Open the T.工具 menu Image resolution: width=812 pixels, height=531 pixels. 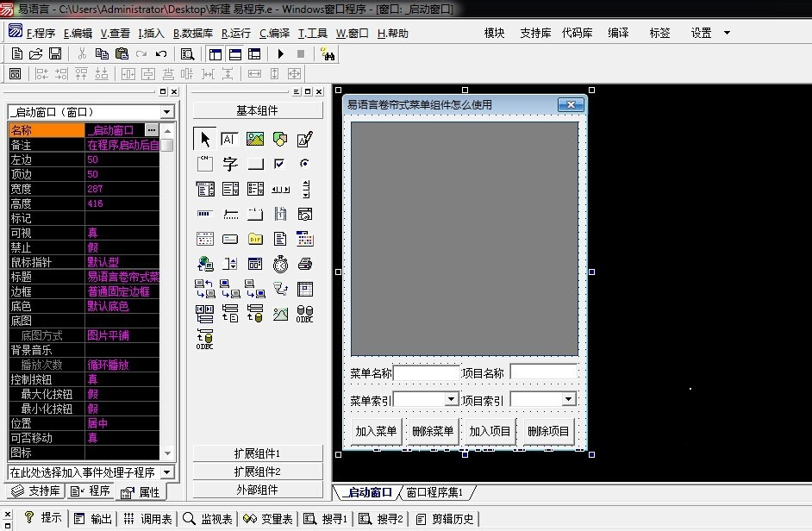(x=313, y=33)
